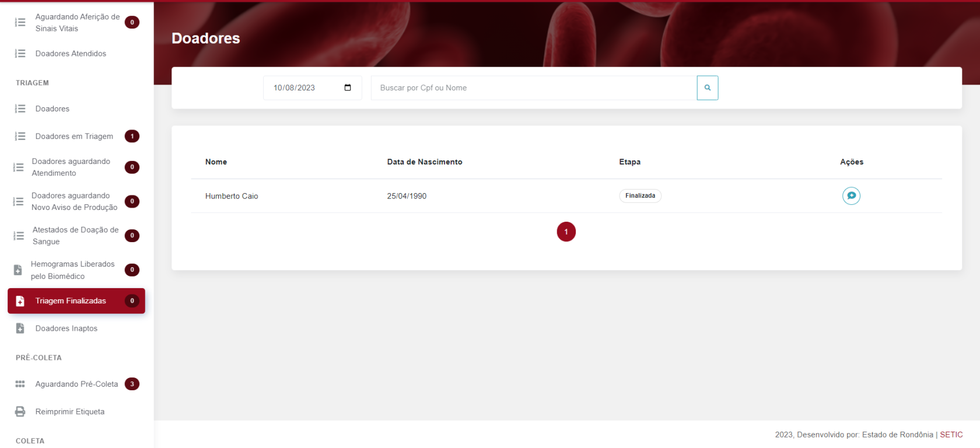Click the Nome column header
Screen dimensions: 980x448
tap(216, 162)
